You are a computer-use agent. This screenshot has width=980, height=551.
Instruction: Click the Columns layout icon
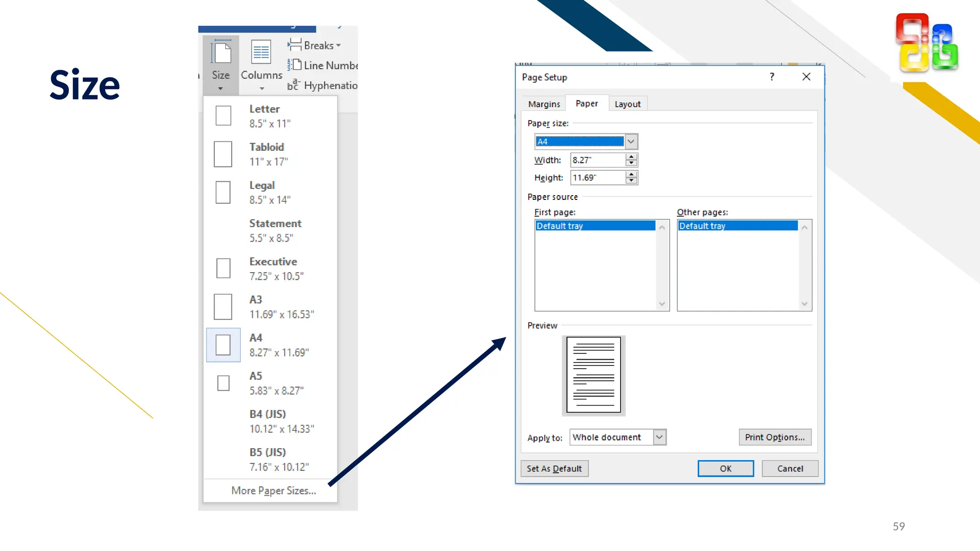pyautogui.click(x=261, y=52)
